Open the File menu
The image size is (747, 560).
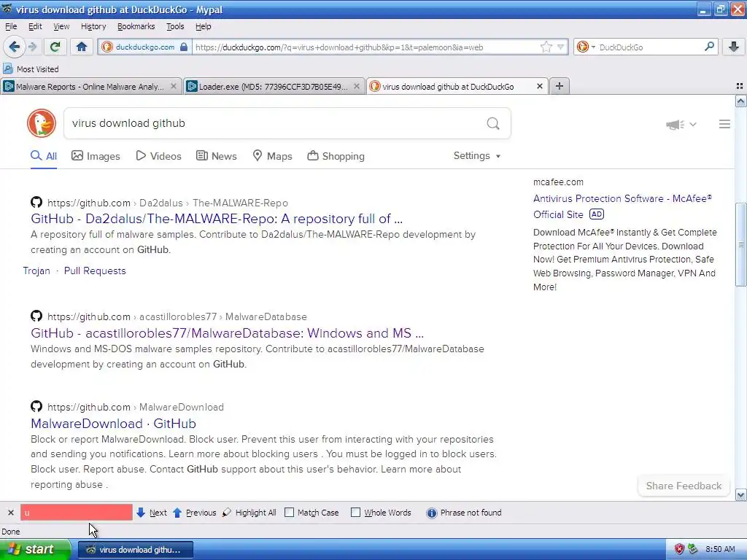(x=11, y=26)
